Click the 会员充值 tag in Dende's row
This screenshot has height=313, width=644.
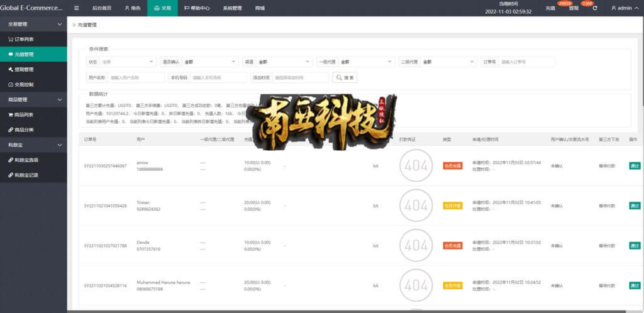point(453,245)
